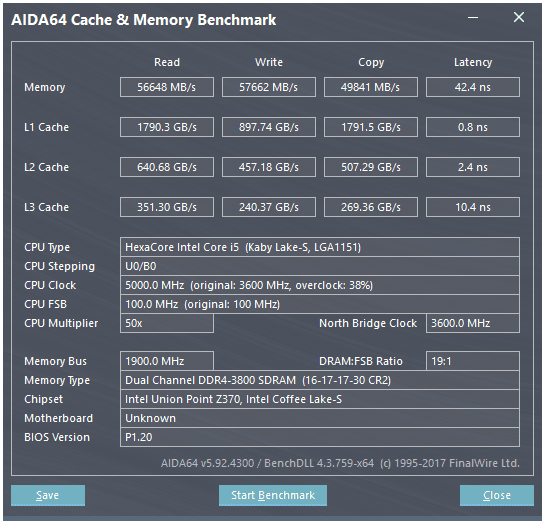The height and width of the screenshot is (530, 549).
Task: Minimize the AIDA64 benchmark window
Action: click(x=473, y=18)
